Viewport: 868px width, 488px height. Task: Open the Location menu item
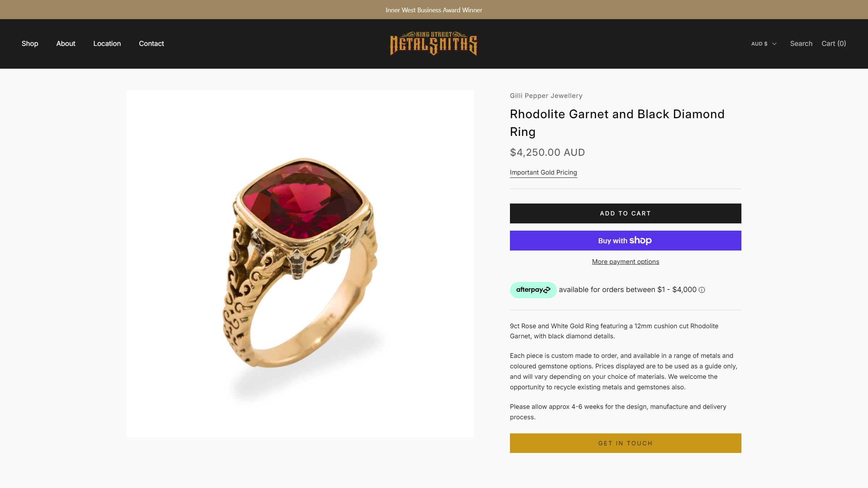107,43
